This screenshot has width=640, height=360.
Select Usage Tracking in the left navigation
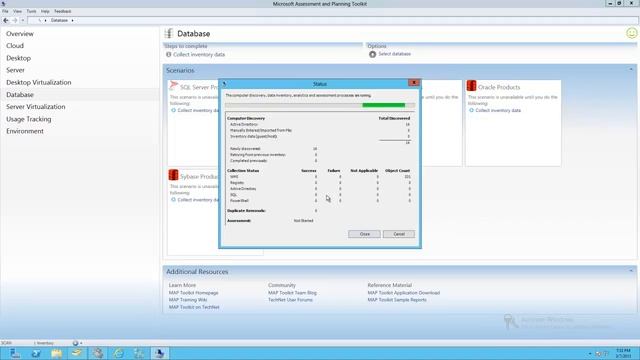[29, 119]
